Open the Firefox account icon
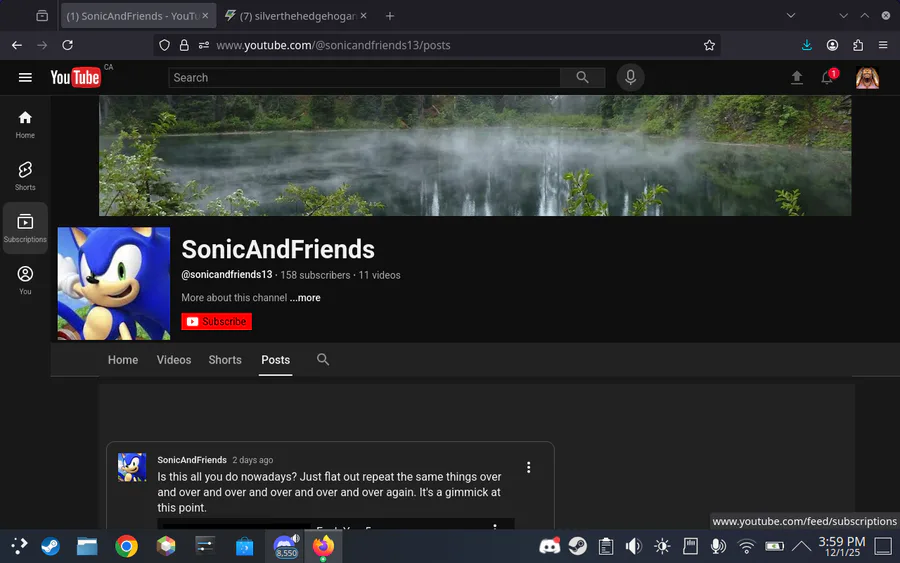The width and height of the screenshot is (900, 563). click(x=832, y=45)
